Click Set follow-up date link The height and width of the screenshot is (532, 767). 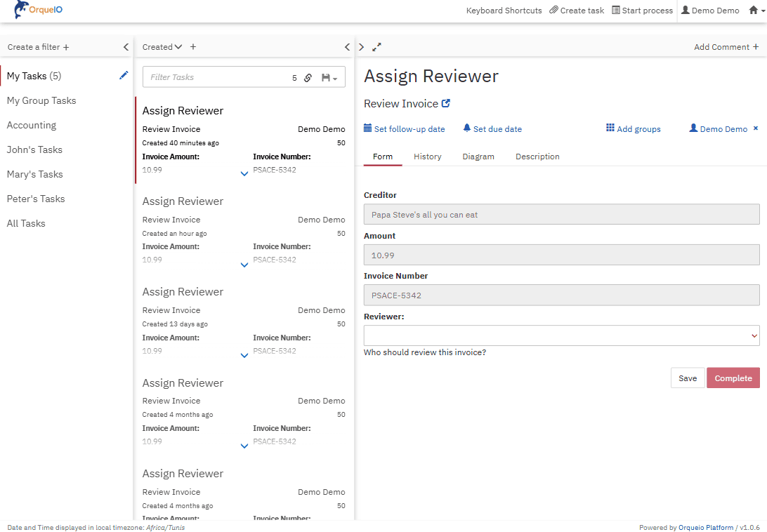pos(409,129)
